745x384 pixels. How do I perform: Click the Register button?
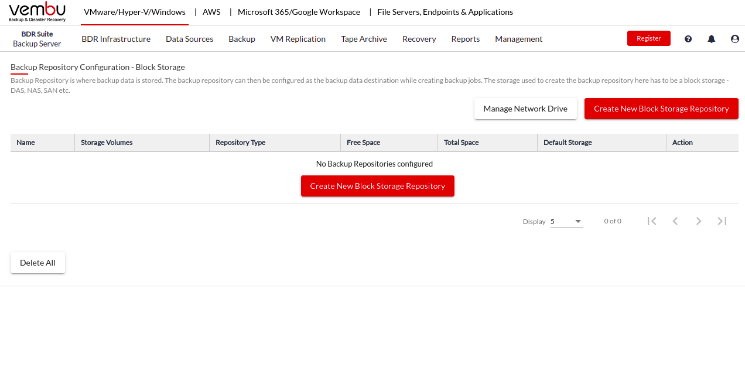click(x=649, y=38)
